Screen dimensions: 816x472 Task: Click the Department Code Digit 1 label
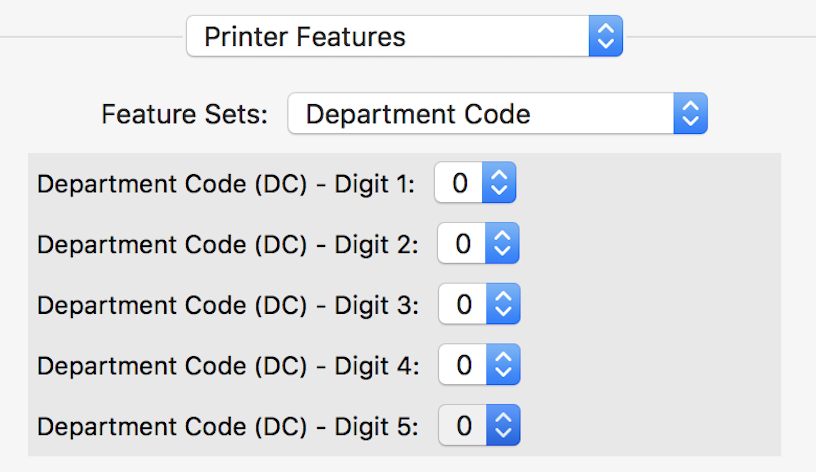pos(225,183)
